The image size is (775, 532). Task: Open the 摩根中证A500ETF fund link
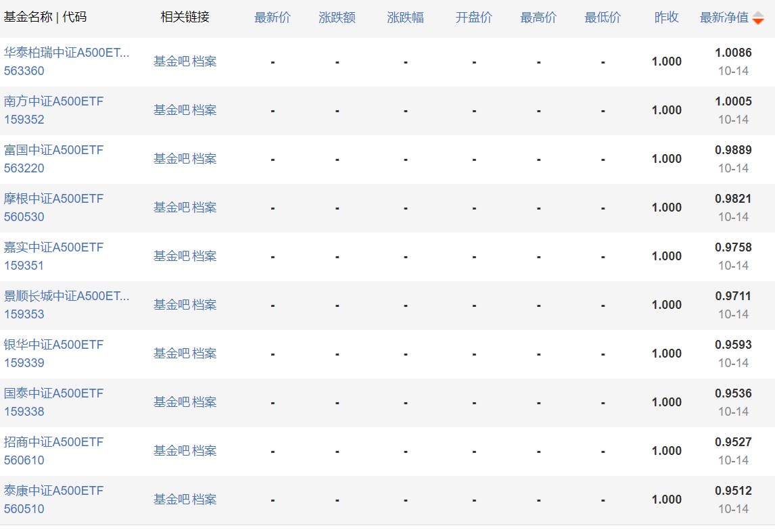click(54, 199)
